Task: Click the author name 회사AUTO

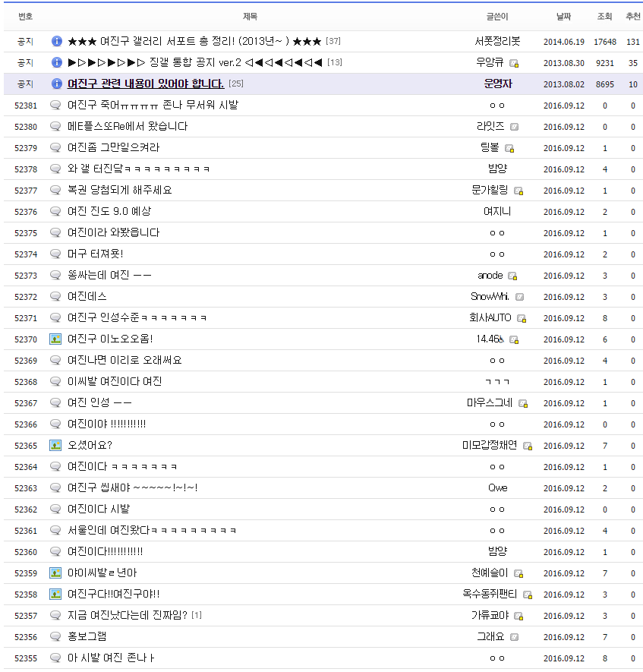Action: [490, 318]
